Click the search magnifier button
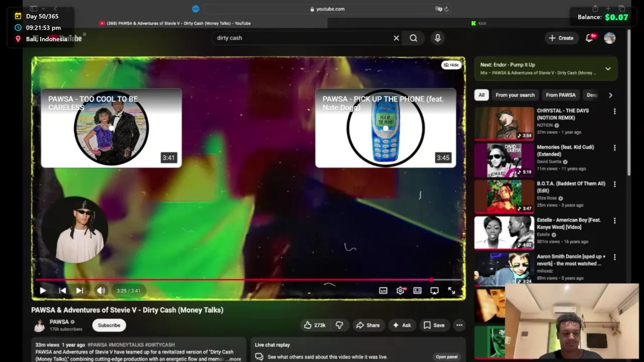 413,38
